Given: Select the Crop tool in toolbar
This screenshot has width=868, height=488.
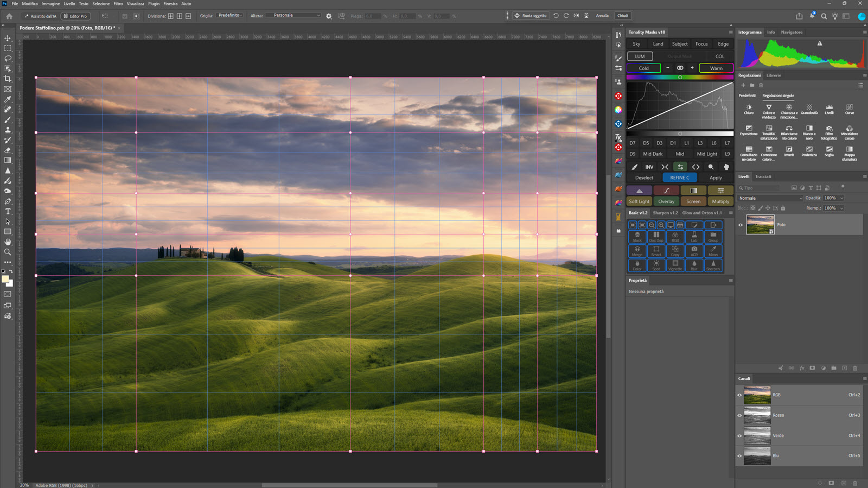Looking at the screenshot, I should (8, 79).
